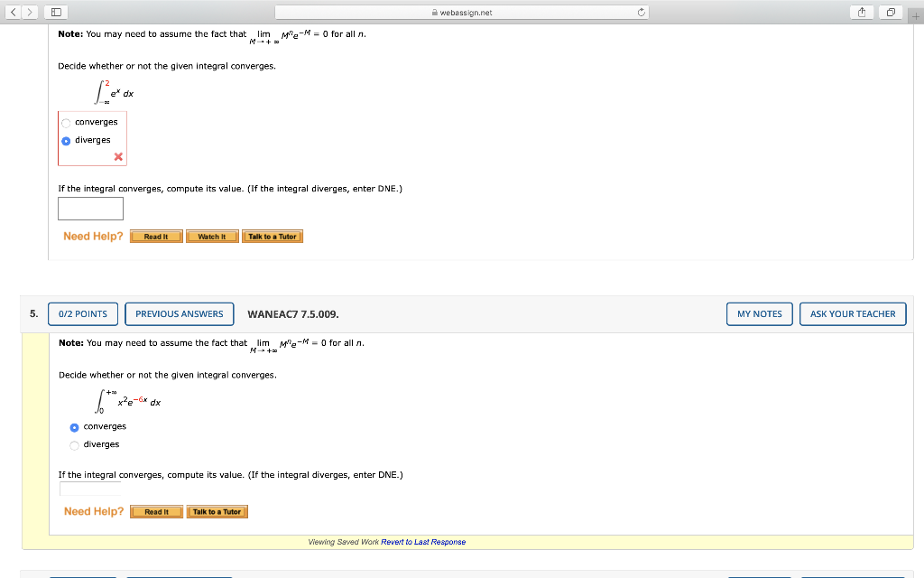This screenshot has width=924, height=578.
Task: Select the diverges radio button in question 5
Action: (x=74, y=444)
